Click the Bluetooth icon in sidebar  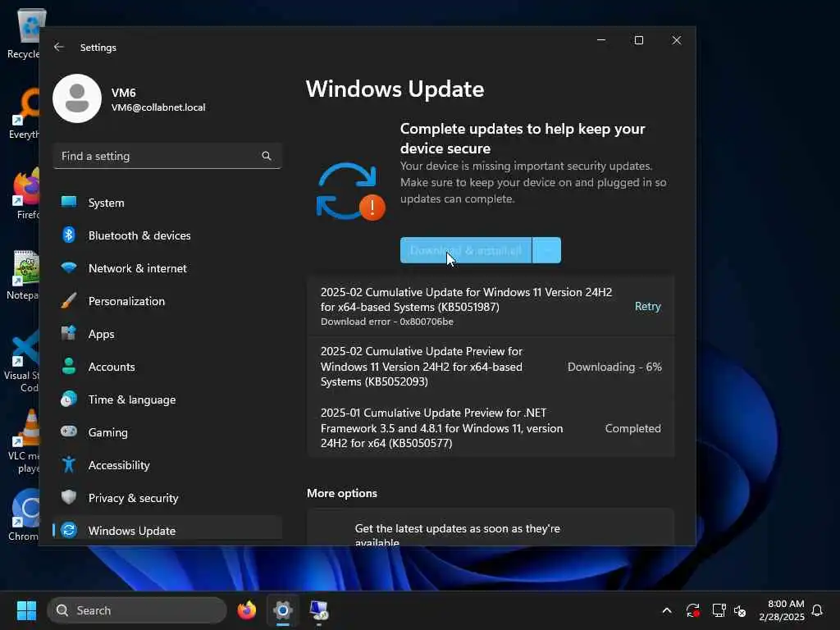coord(69,235)
